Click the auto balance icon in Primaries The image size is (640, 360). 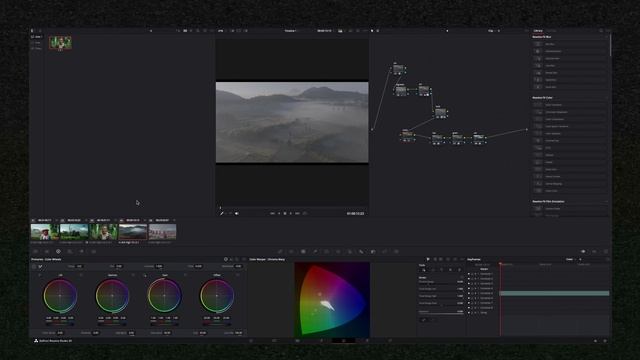(x=34, y=267)
